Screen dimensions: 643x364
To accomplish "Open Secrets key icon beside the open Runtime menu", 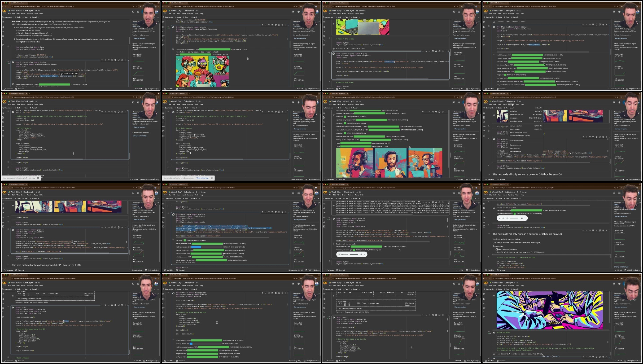I will pyautogui.click(x=484, y=127).
